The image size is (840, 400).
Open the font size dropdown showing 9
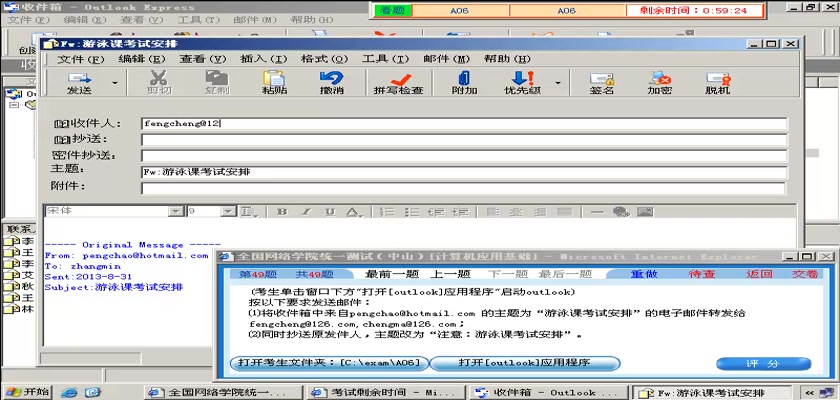coord(229,212)
